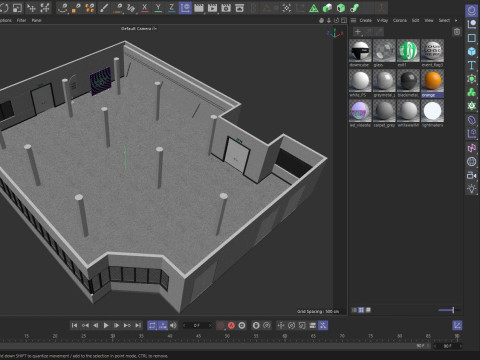Expand more material menus arrow after Select
480x360 pixels.
(456, 20)
